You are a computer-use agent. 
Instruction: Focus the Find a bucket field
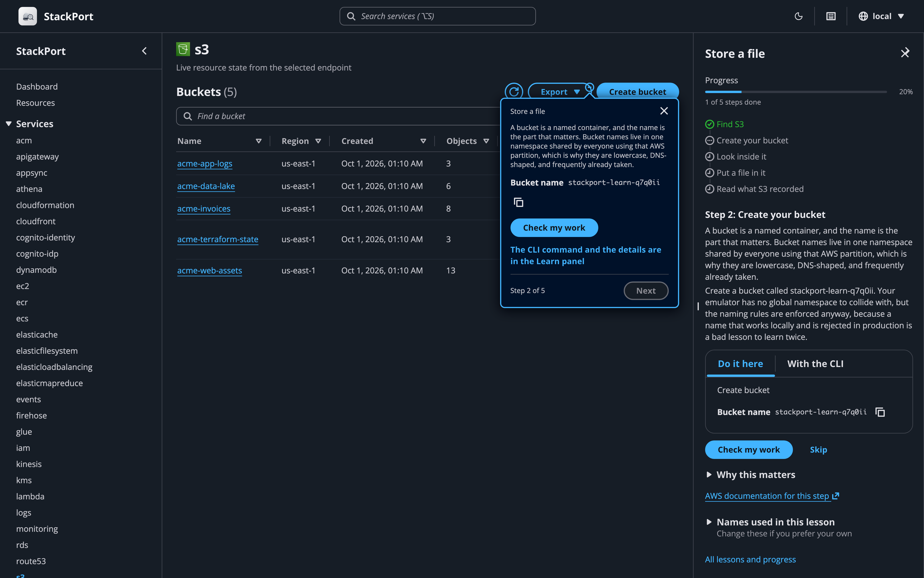(x=338, y=116)
